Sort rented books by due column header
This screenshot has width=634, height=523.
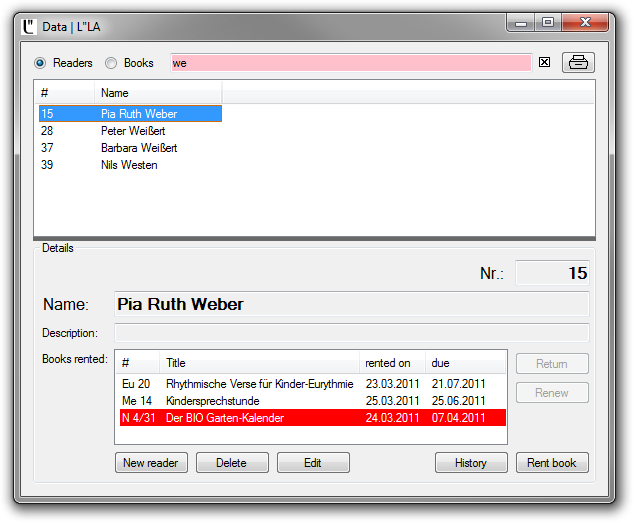[x=465, y=363]
